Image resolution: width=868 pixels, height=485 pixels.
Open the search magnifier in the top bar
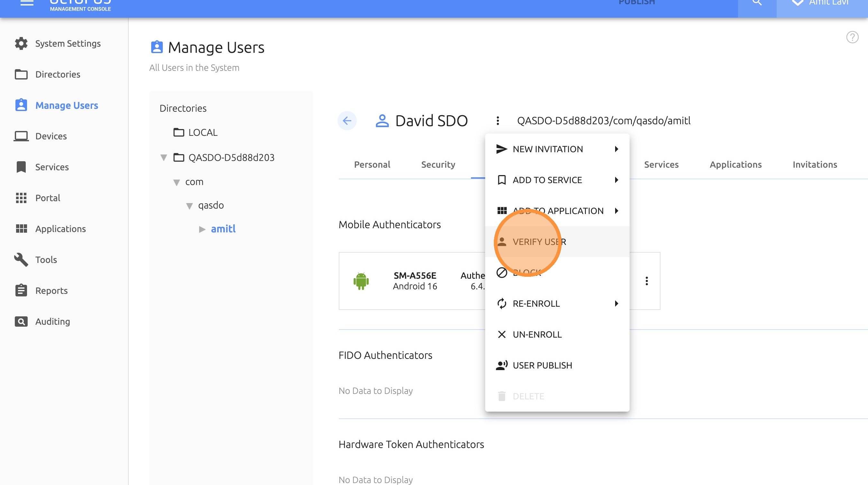tap(757, 3)
